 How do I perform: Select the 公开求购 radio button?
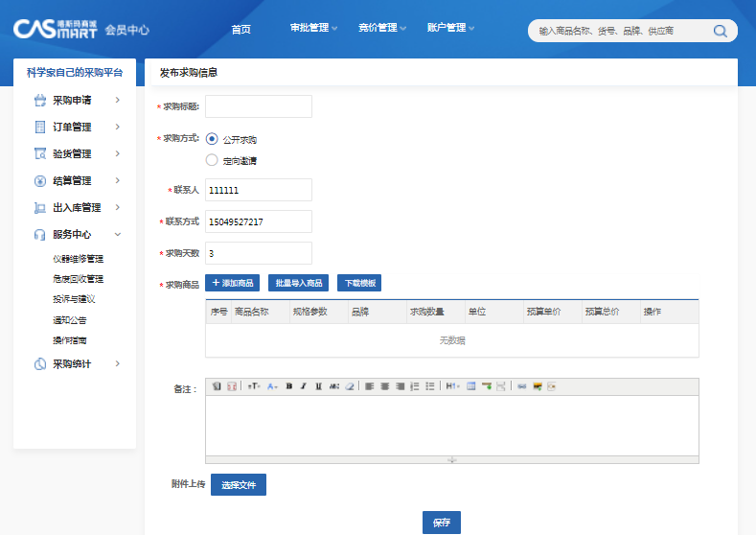(x=212, y=139)
